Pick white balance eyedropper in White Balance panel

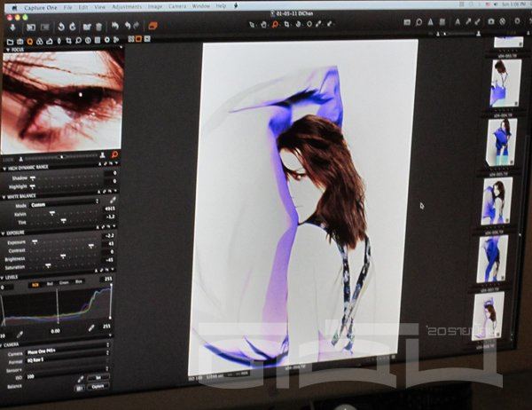click(x=113, y=200)
